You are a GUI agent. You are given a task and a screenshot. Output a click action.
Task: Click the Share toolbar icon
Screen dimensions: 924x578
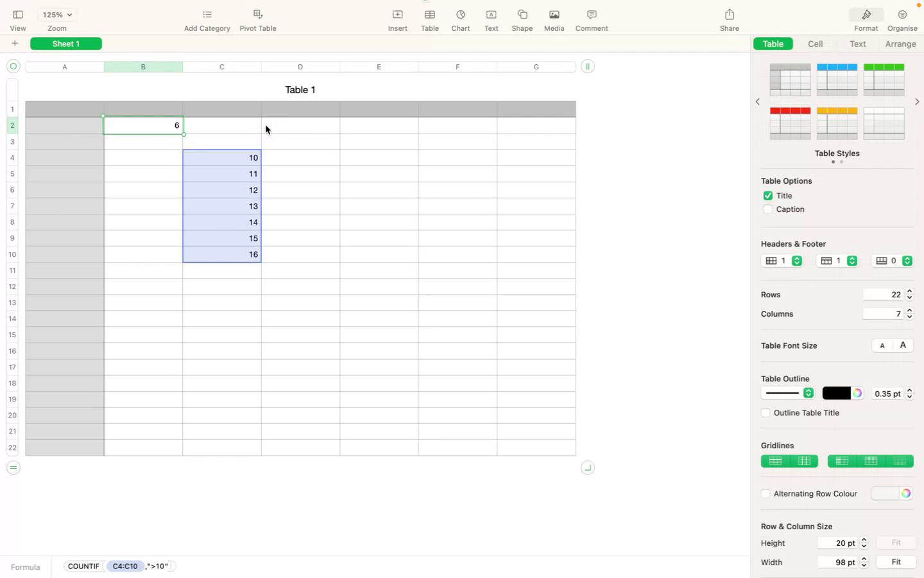coord(730,14)
